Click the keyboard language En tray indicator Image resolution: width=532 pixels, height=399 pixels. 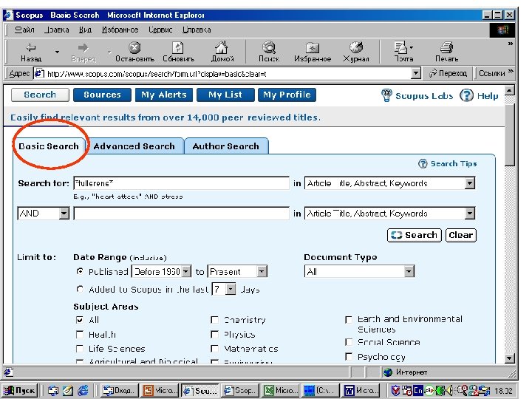417,391
